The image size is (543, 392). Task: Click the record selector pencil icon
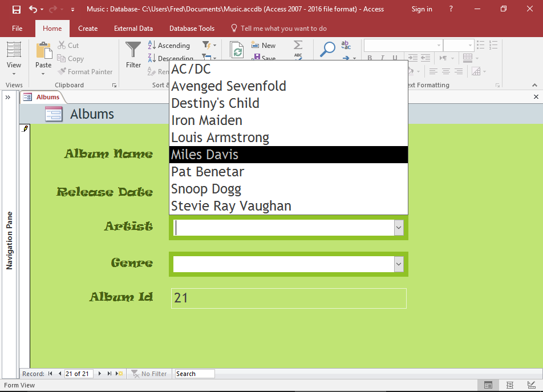pos(25,129)
